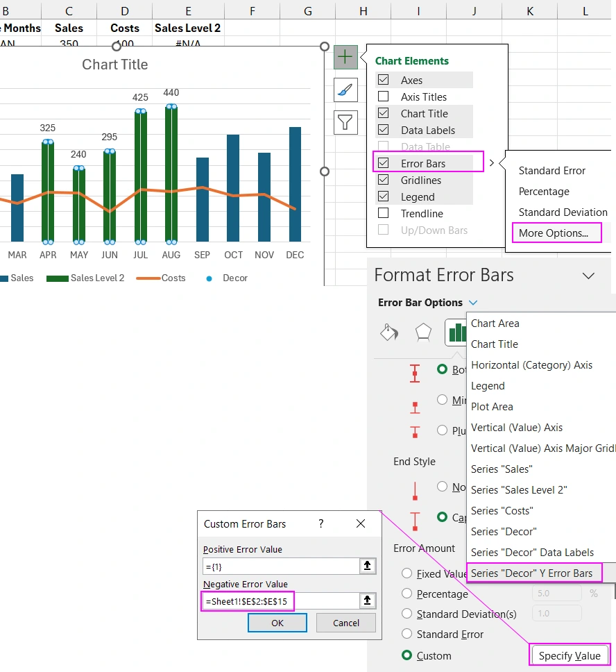Click the Chart Elements plus button
The width and height of the screenshot is (616, 672).
pos(345,57)
